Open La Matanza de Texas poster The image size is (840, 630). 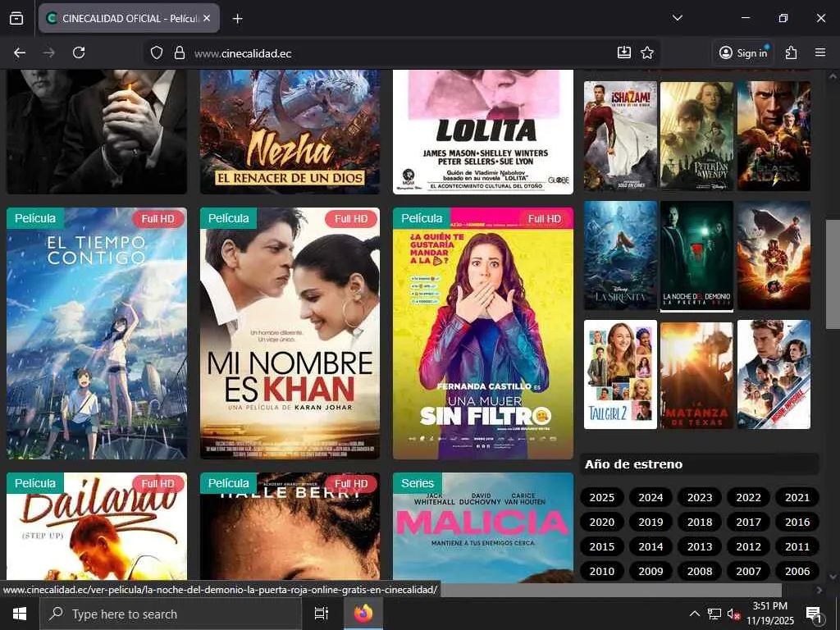tap(697, 374)
